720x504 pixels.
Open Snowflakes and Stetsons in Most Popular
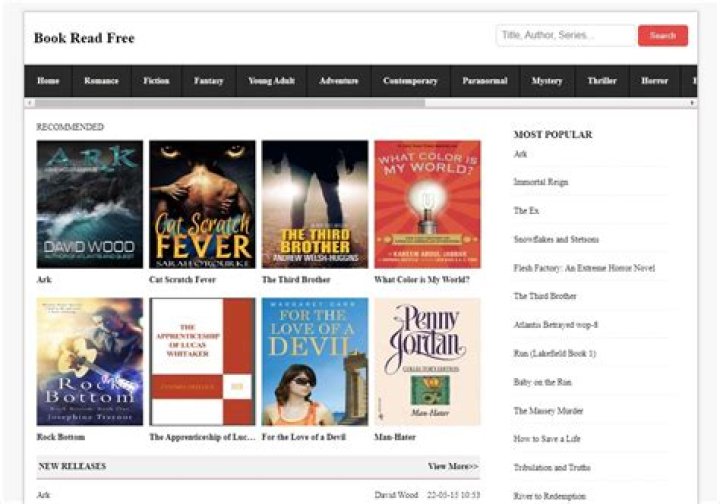556,239
